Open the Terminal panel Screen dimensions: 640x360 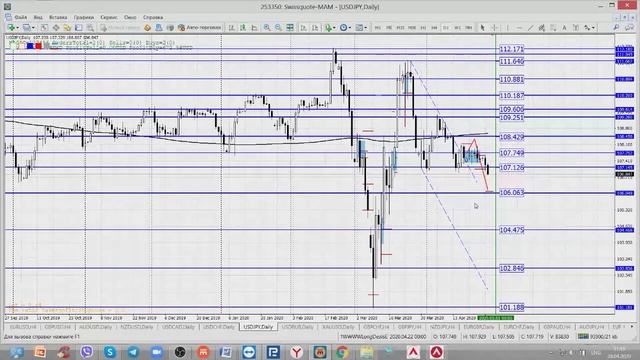(x=78, y=28)
